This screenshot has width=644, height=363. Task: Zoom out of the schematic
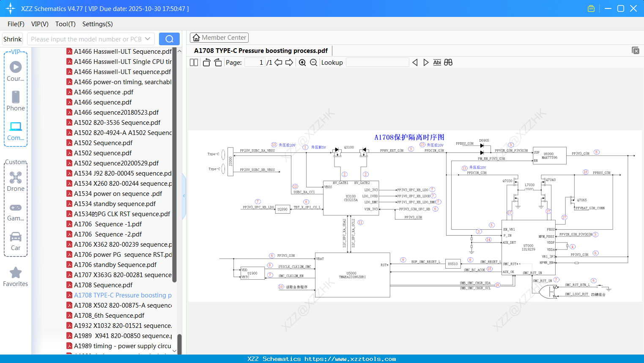pyautogui.click(x=313, y=62)
